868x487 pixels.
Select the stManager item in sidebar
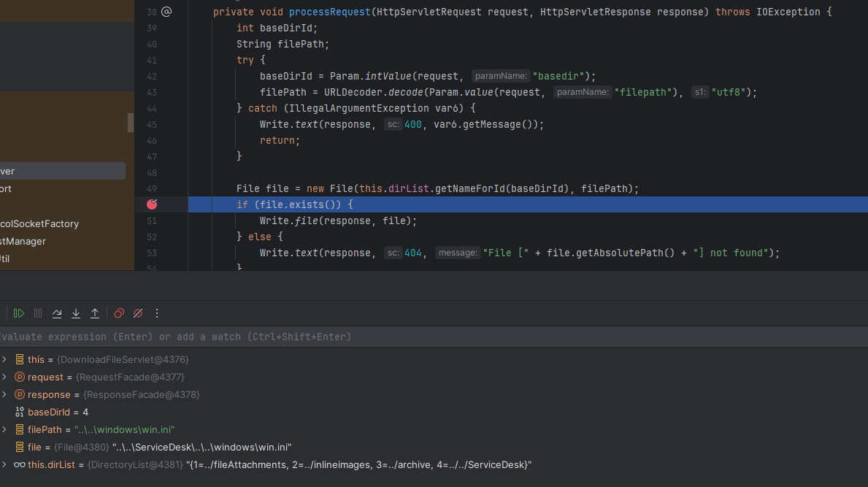[x=23, y=241]
